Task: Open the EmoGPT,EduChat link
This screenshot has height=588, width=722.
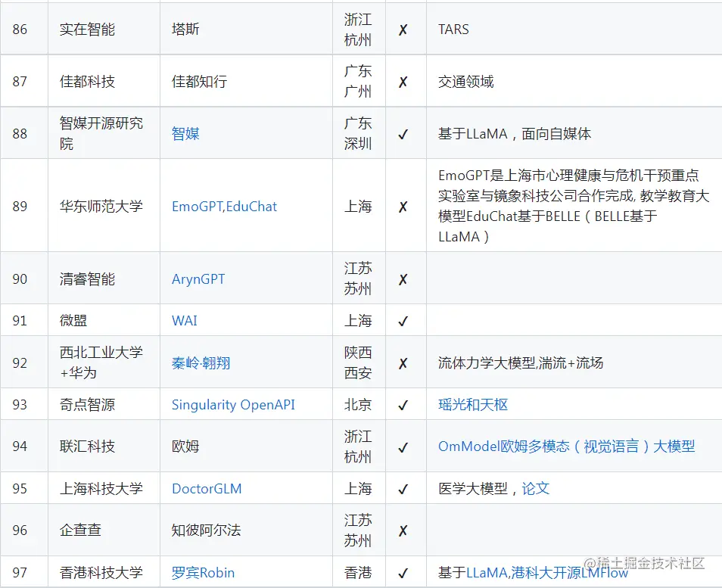Action: (223, 206)
